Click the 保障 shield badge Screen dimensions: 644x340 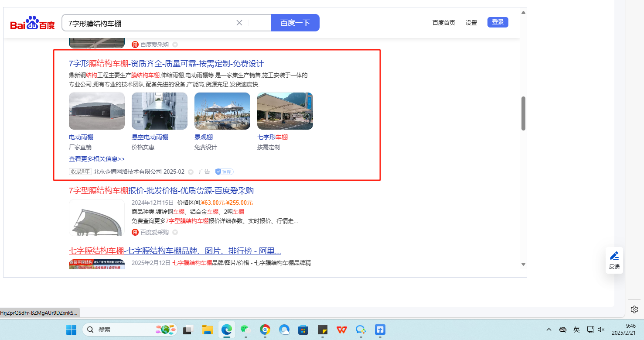click(224, 172)
